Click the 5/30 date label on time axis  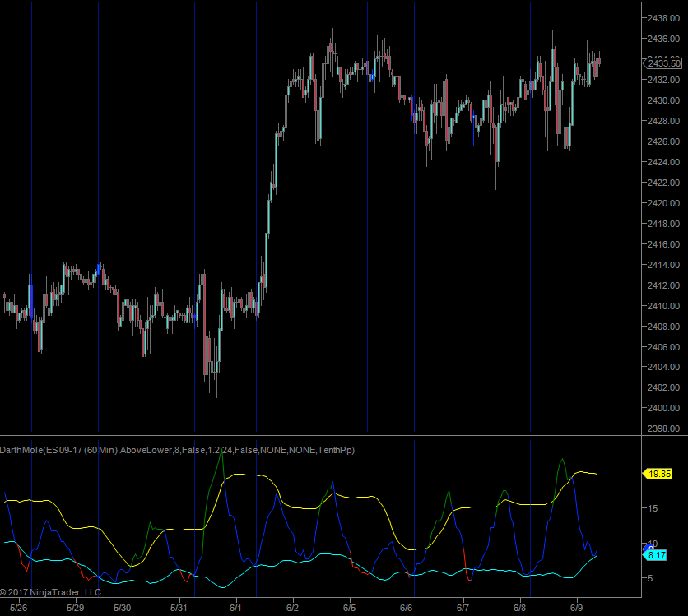123,609
